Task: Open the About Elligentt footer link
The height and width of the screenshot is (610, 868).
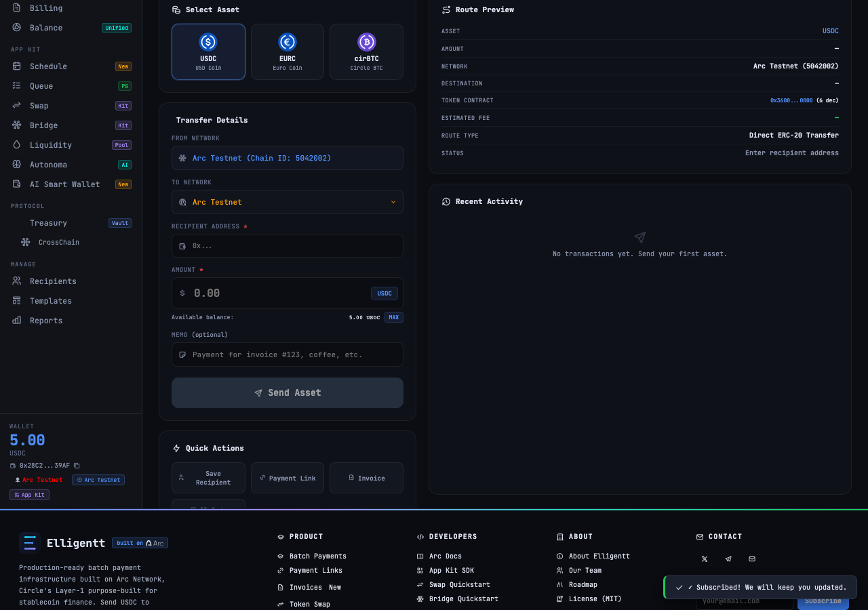Action: click(x=599, y=556)
